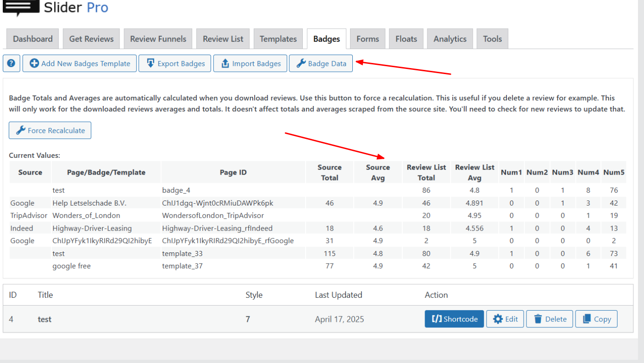The image size is (644, 363).
Task: Go to Review List tab
Action: tap(223, 39)
